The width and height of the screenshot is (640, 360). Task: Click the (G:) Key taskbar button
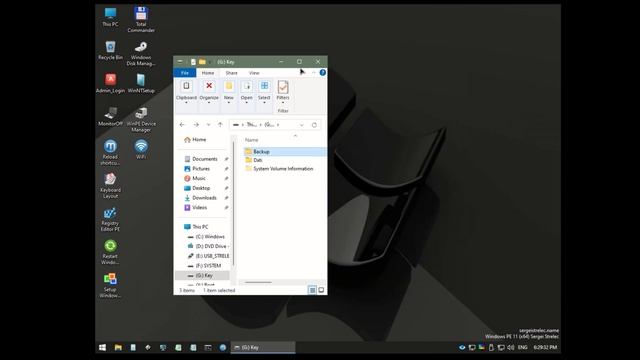(x=263, y=347)
